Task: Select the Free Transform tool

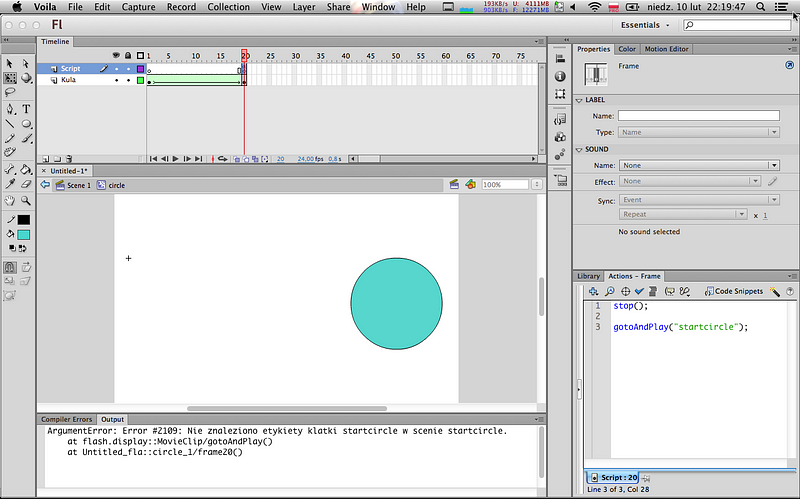Action: [10, 78]
